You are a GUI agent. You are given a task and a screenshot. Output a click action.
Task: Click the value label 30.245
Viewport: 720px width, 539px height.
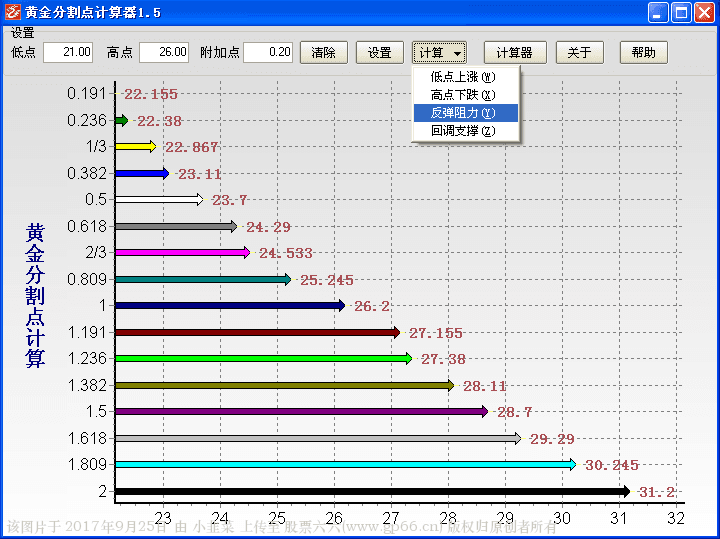(x=612, y=466)
